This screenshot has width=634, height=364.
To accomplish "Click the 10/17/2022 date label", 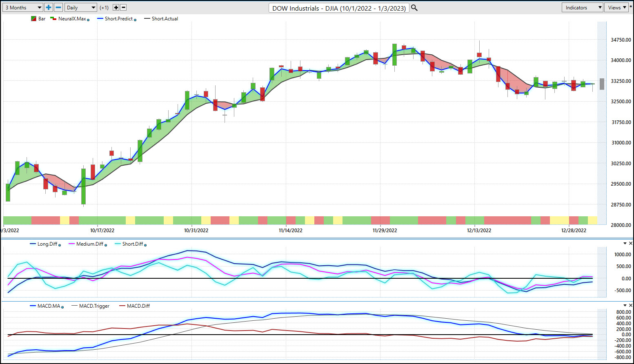I will pyautogui.click(x=102, y=231).
